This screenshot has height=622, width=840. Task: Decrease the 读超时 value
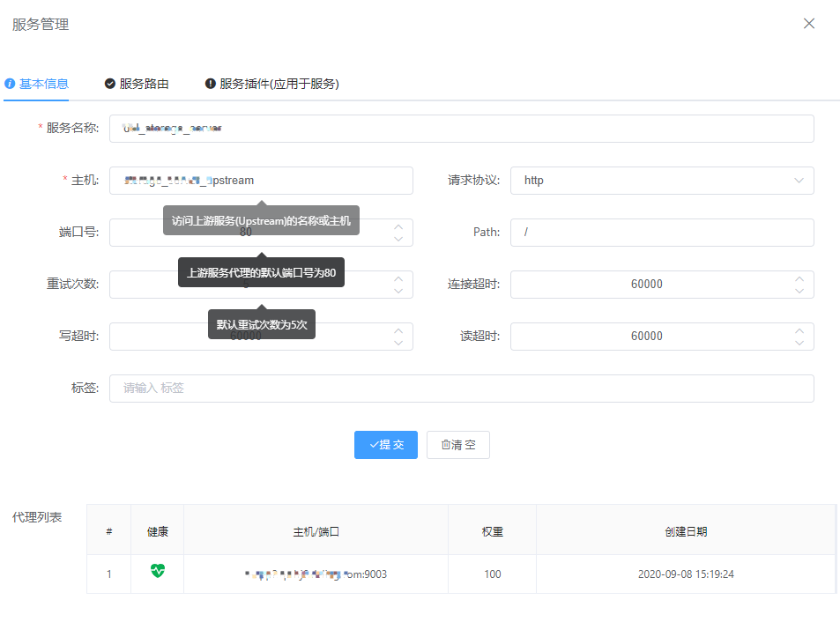coord(799,343)
